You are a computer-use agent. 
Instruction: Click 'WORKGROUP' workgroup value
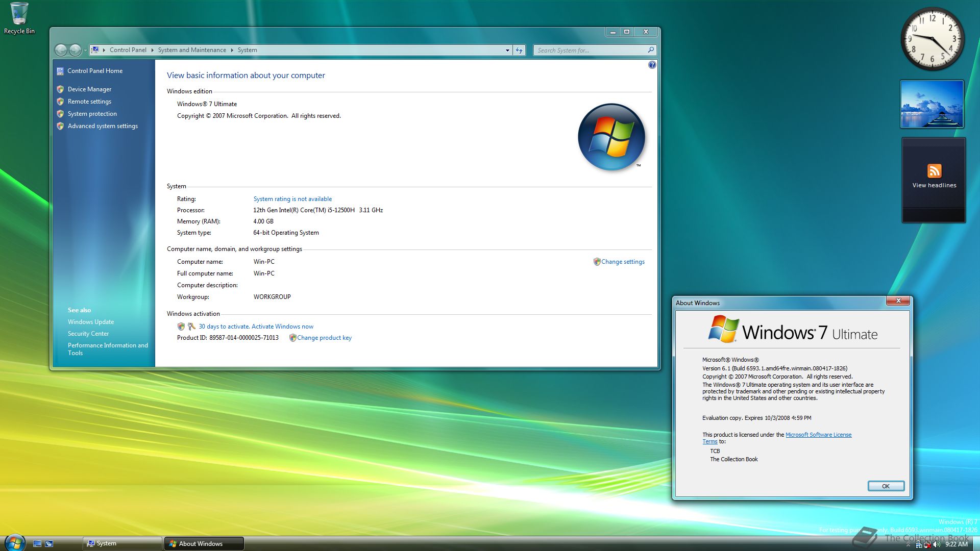pos(272,297)
